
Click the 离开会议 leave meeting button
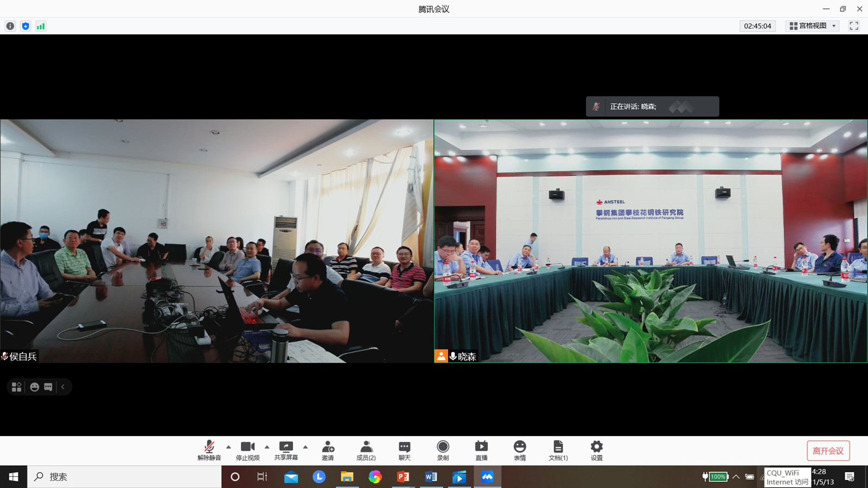828,451
